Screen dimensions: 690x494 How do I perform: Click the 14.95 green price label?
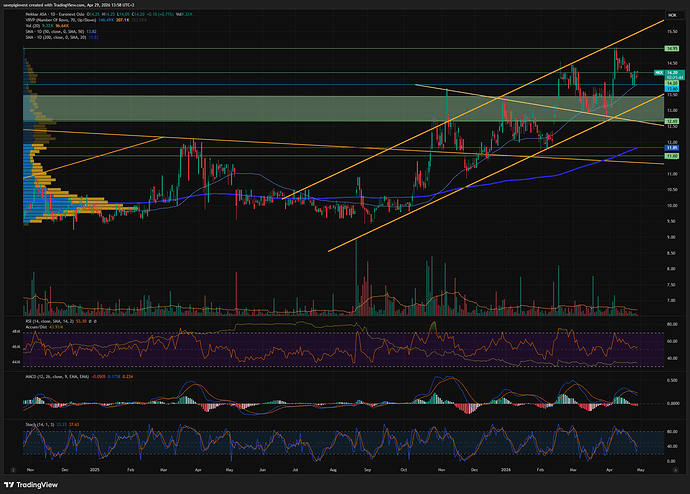tap(672, 48)
